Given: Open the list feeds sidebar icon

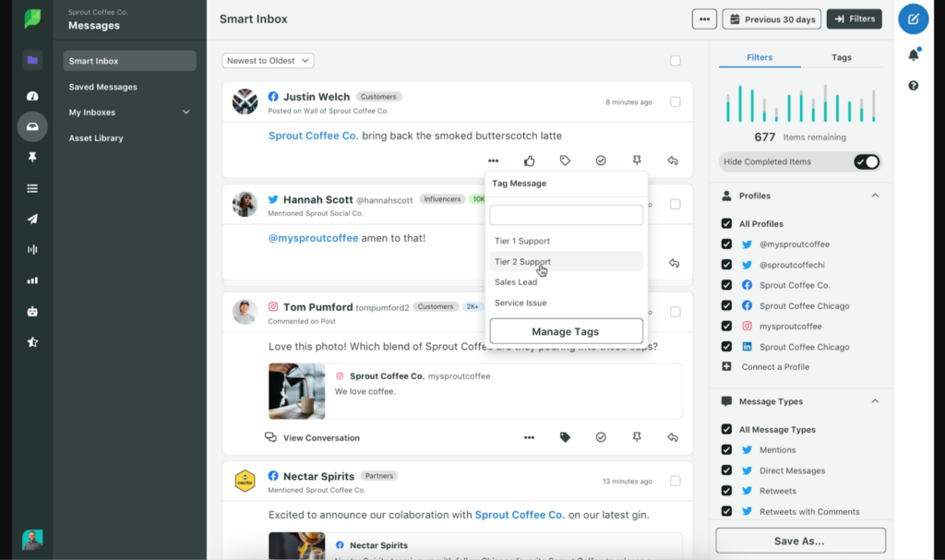Looking at the screenshot, I should click(32, 189).
